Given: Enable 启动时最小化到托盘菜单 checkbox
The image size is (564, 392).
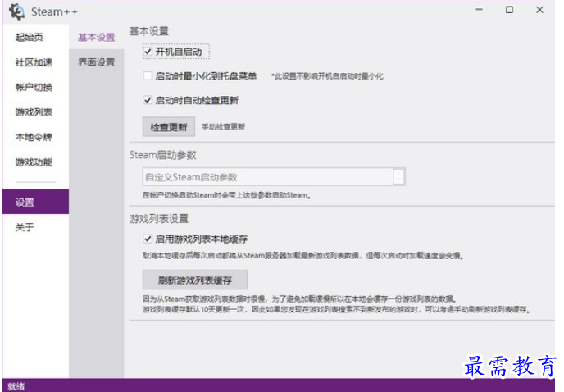Looking at the screenshot, I should point(148,76).
